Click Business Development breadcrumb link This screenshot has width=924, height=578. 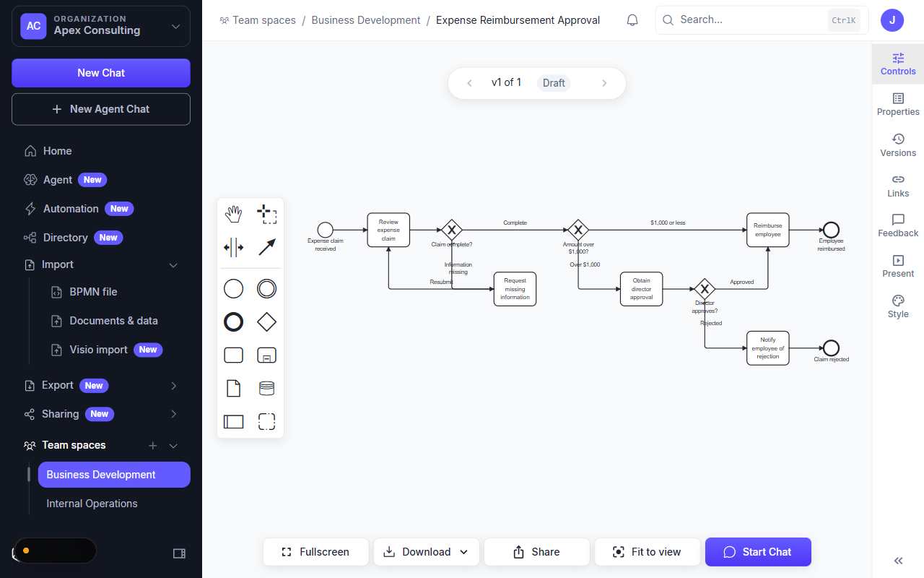coord(366,20)
